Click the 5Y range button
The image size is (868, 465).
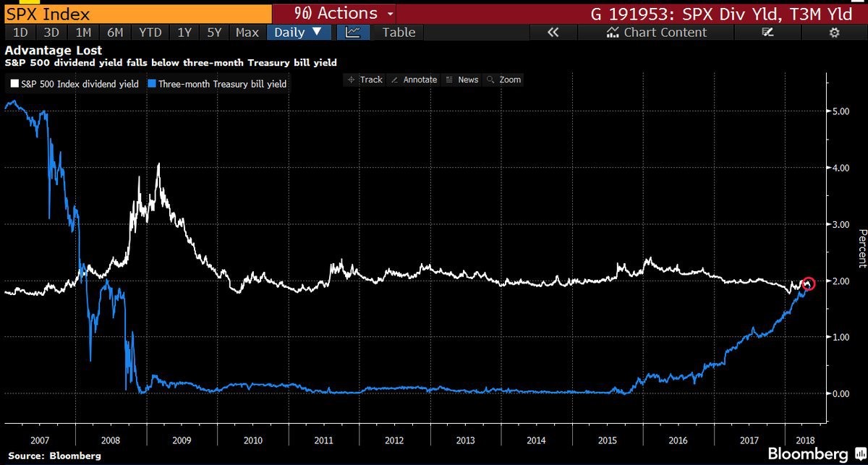216,32
